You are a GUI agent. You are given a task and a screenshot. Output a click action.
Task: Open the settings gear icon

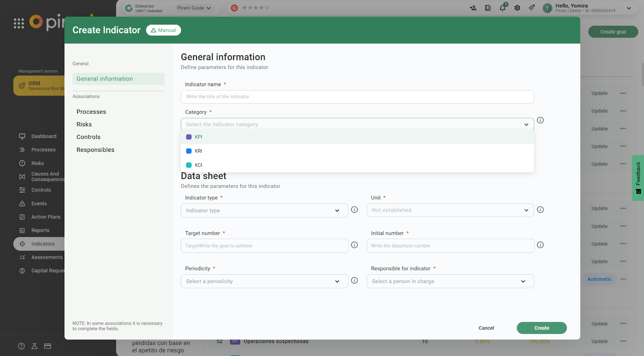click(x=517, y=8)
